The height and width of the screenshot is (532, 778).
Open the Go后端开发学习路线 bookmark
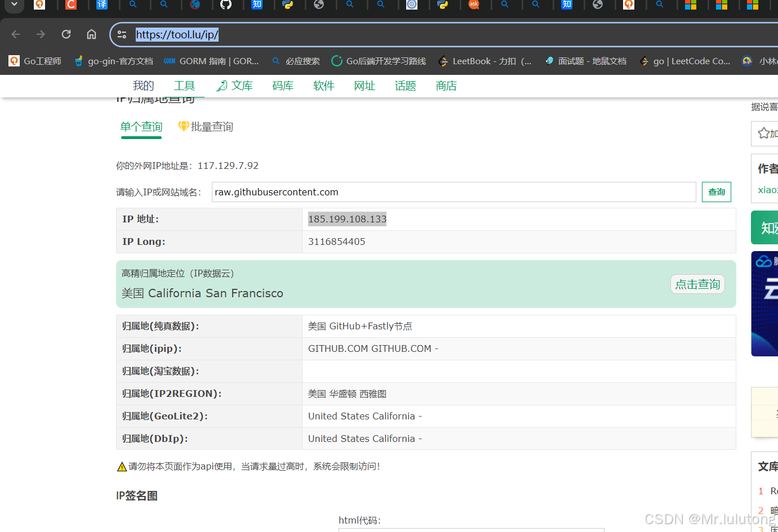click(379, 61)
